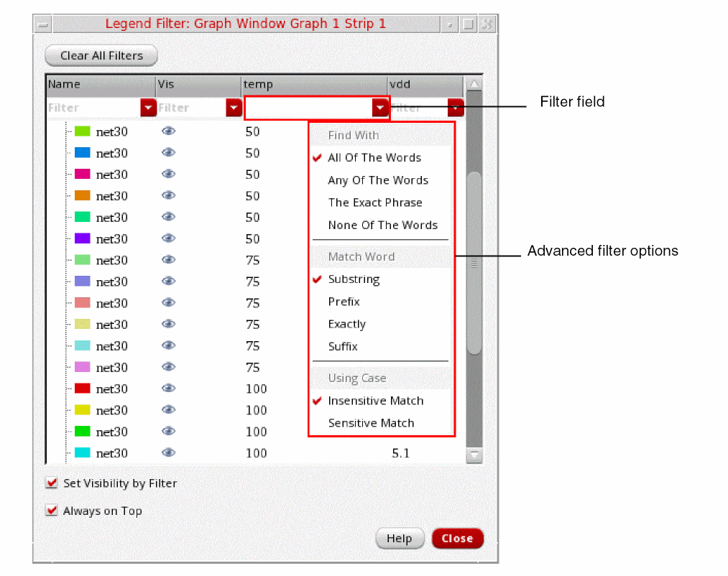Open the Help for Legend Filter
This screenshot has height=576, width=728.
coord(400,539)
